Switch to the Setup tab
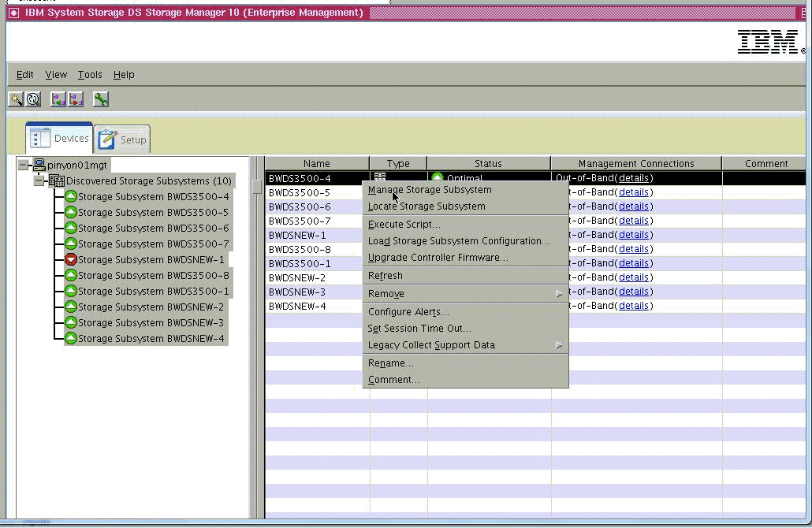 coord(121,139)
